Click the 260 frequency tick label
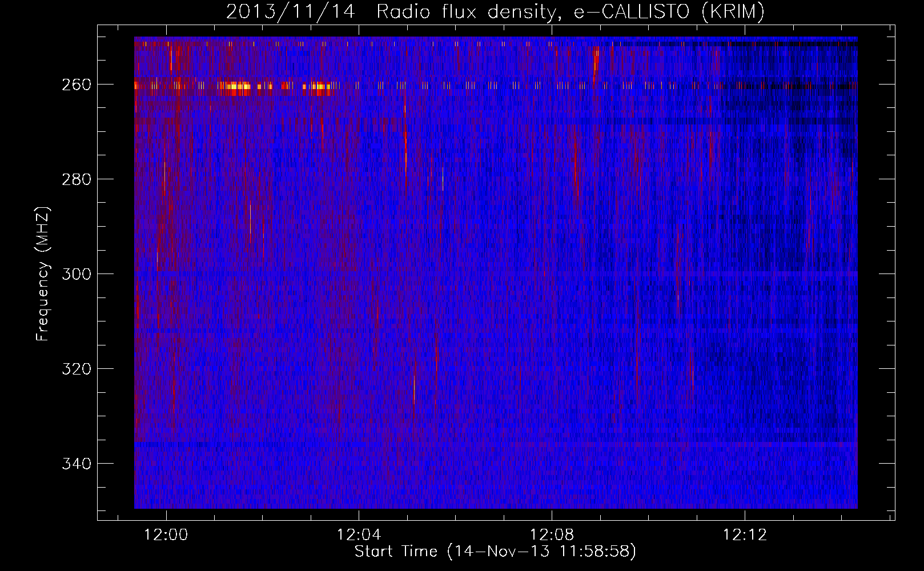Screen dimensions: 924x571 [x=77, y=85]
